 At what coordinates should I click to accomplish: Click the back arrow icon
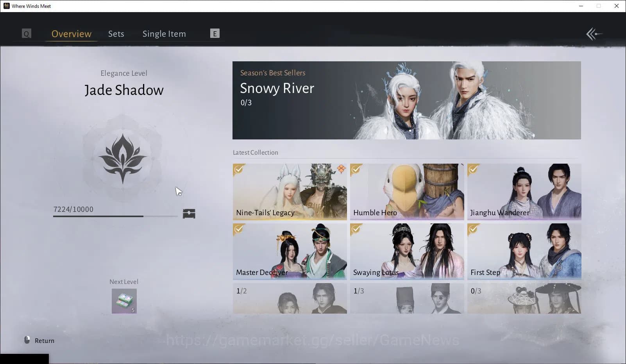click(594, 34)
